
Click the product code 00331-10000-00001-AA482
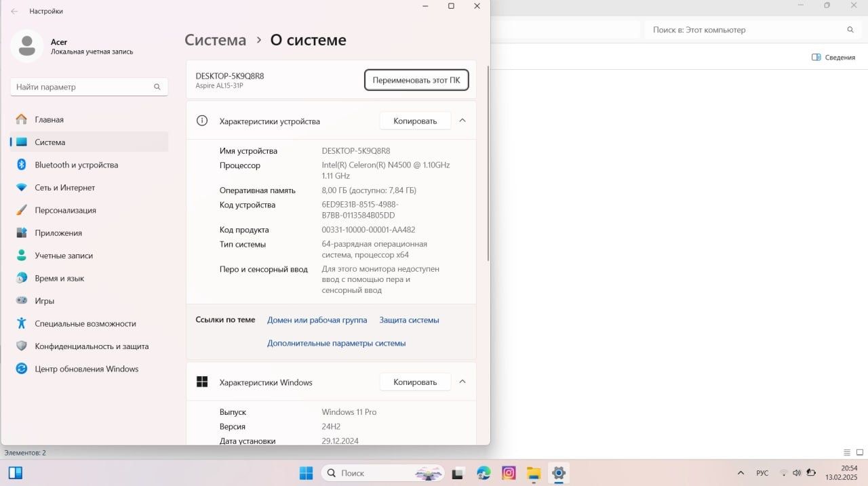[368, 230]
